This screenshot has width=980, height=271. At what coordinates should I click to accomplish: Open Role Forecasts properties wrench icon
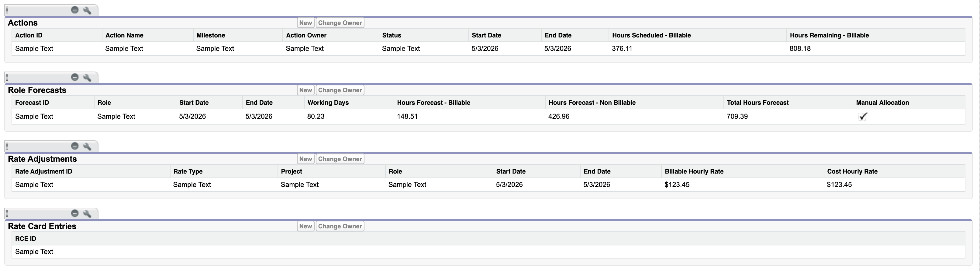(x=87, y=77)
